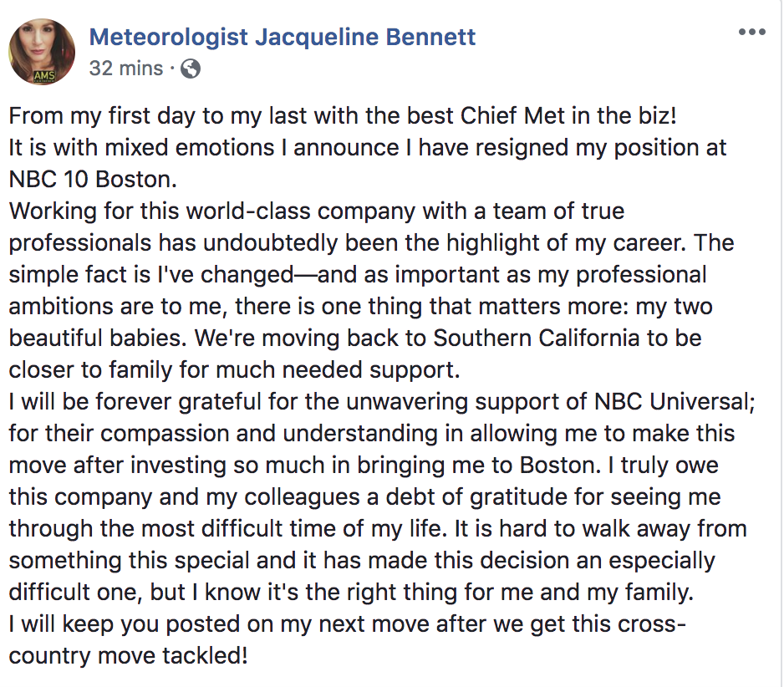Open the Meteorologist Jacqueline Bennett name link
The width and height of the screenshot is (784, 687).
pyautogui.click(x=283, y=38)
